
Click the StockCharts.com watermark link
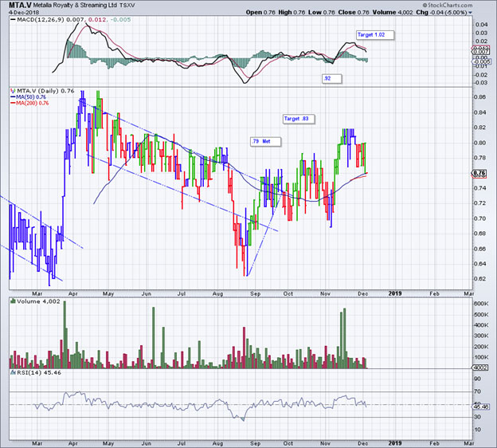point(448,5)
